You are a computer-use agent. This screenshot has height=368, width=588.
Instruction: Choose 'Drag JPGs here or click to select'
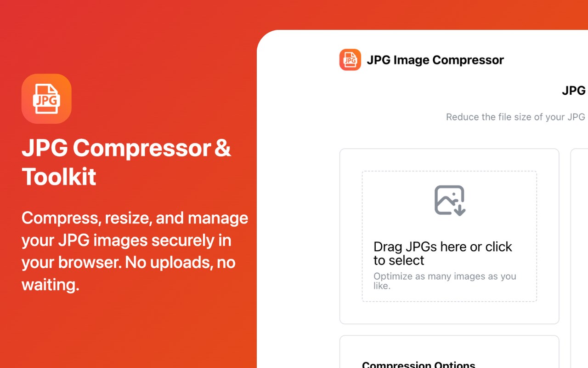(x=442, y=253)
